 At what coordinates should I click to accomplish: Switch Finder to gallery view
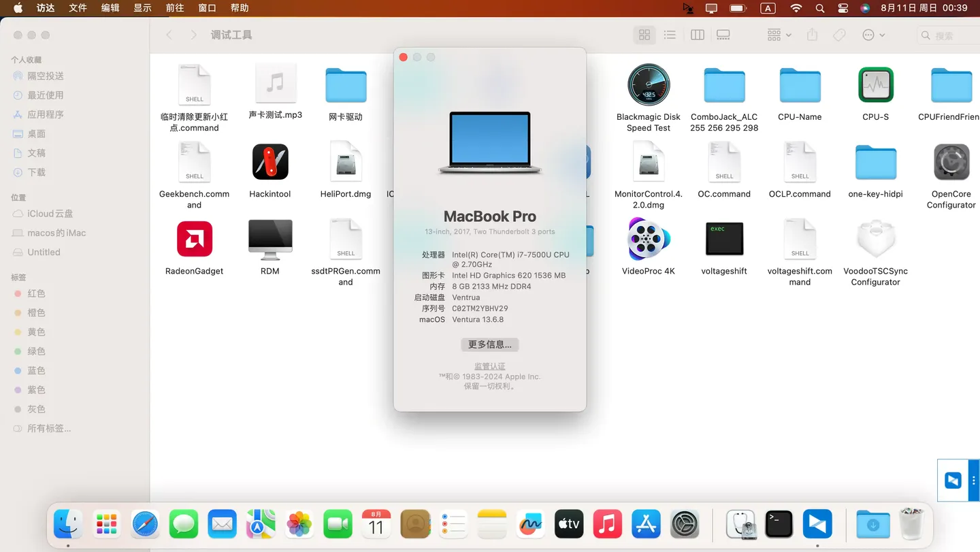click(x=723, y=35)
